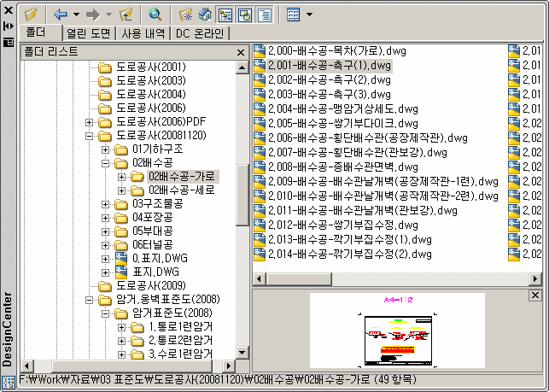The image size is (549, 392).
Task: Click the drawing preview thumbnail
Action: (x=397, y=331)
